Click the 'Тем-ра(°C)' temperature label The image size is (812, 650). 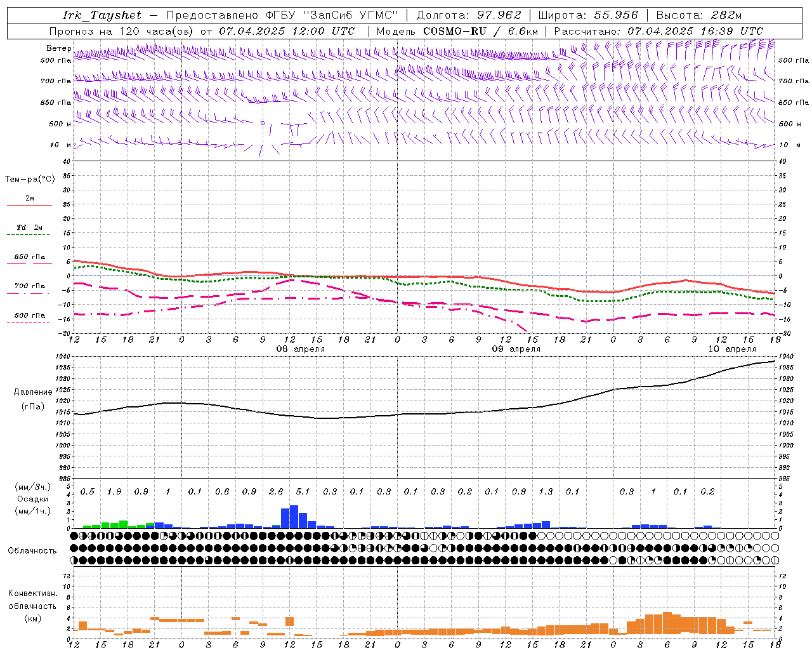tap(30, 180)
